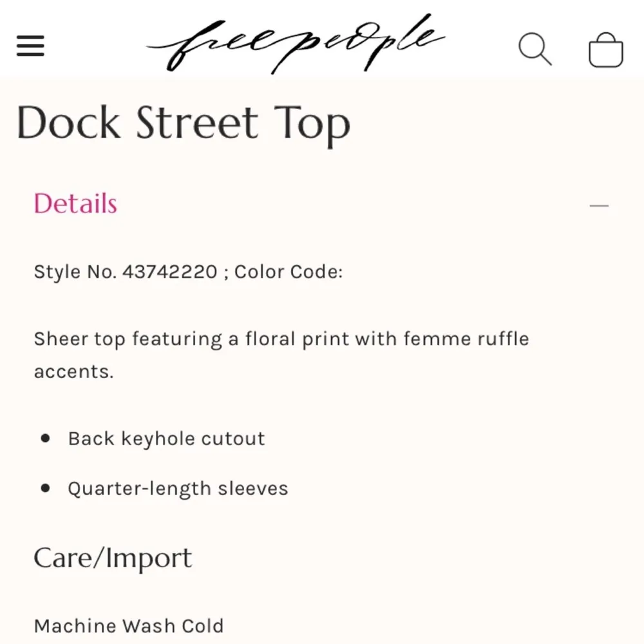Open the hamburger navigation menu
The width and height of the screenshot is (644, 644).
30,47
